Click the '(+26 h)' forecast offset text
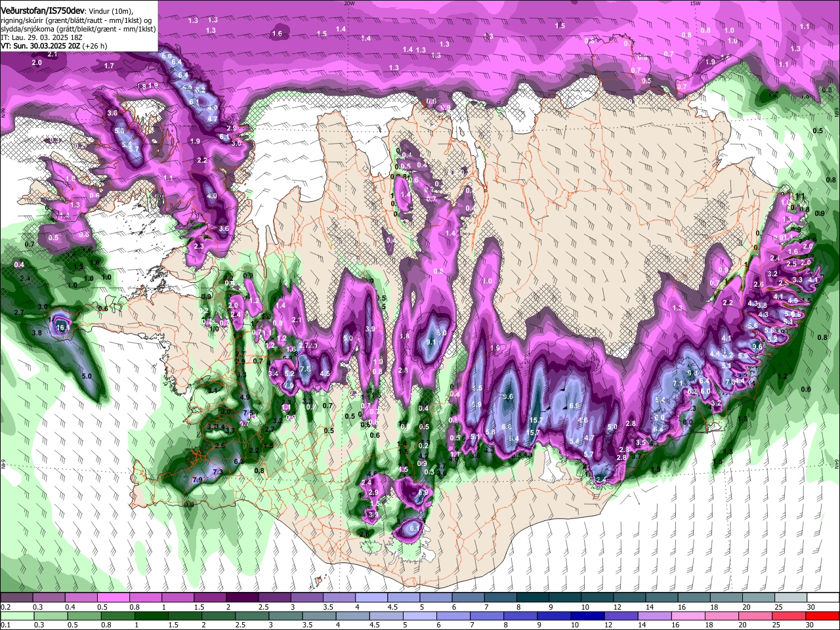 (94, 47)
